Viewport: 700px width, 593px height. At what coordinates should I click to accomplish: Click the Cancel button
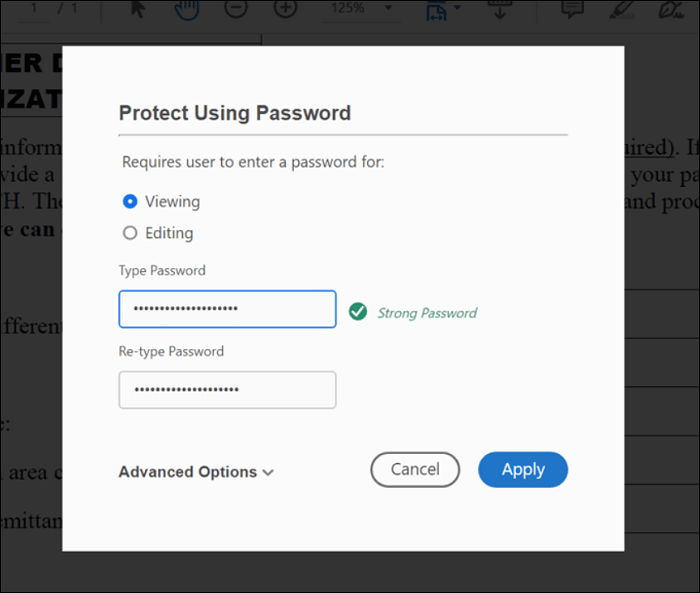click(x=415, y=469)
